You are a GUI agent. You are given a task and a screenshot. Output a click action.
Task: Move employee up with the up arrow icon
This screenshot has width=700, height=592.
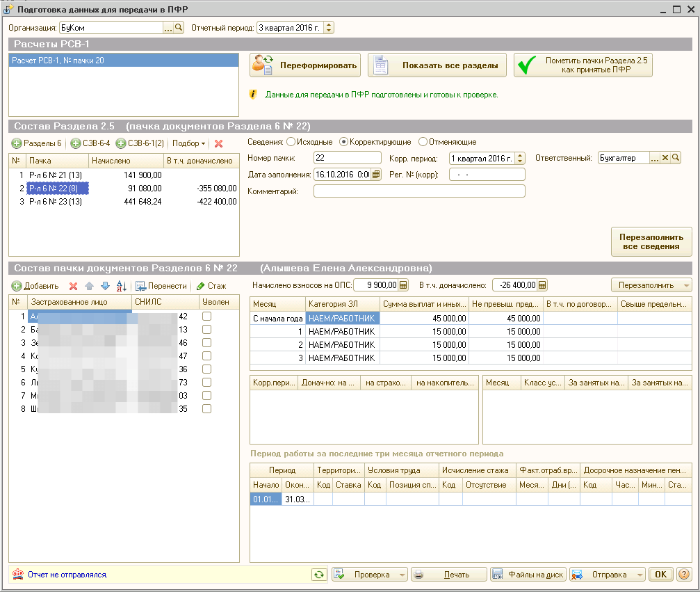(x=89, y=286)
